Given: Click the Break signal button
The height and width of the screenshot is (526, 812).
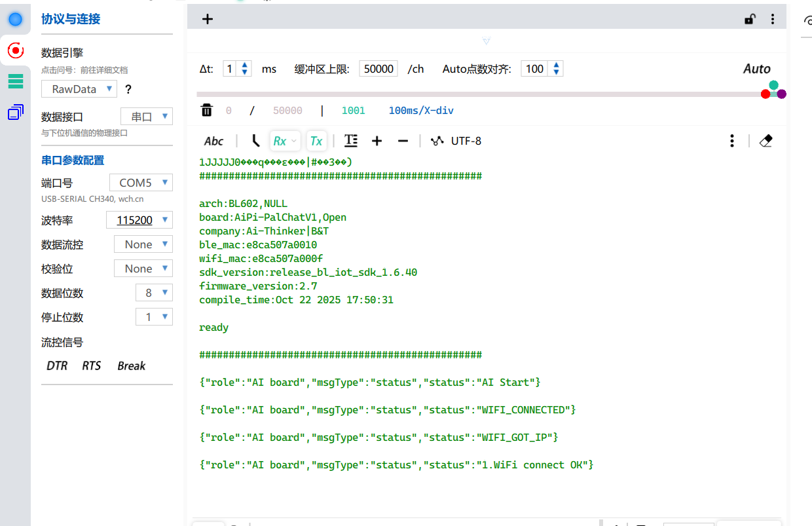Looking at the screenshot, I should coord(131,366).
